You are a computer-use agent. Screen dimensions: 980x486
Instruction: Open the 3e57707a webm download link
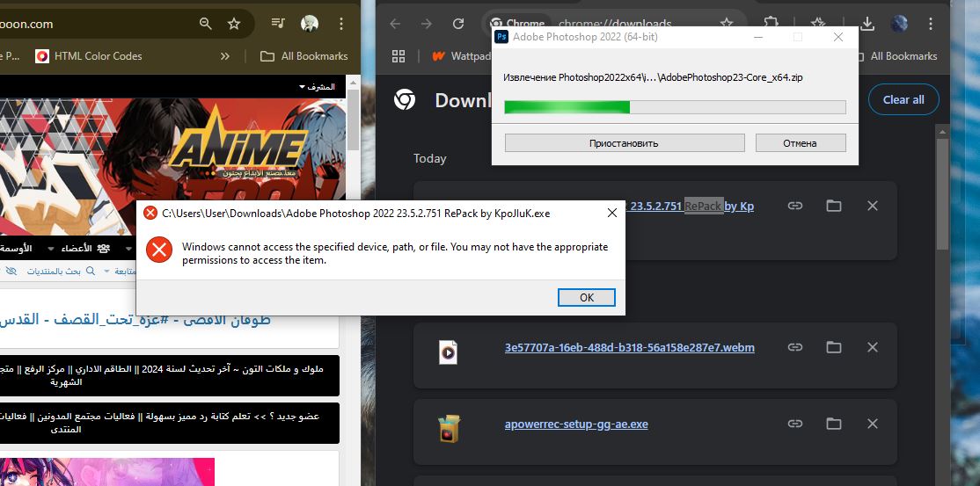629,348
